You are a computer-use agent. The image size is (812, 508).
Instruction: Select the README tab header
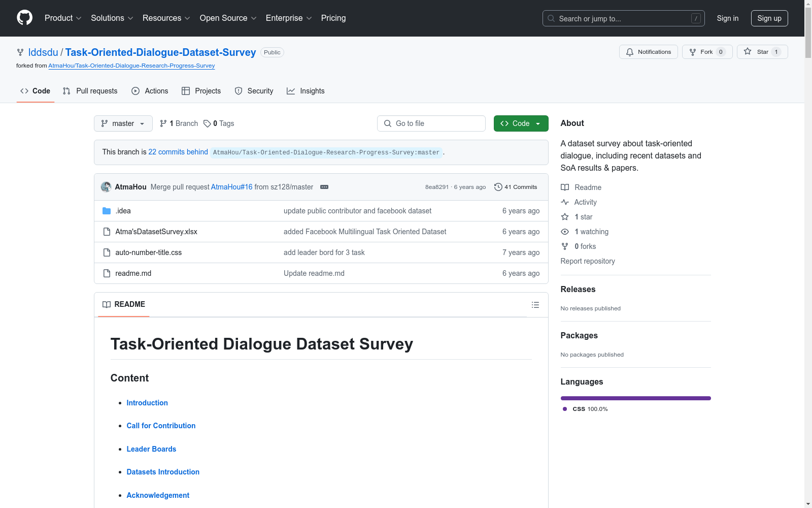point(124,304)
